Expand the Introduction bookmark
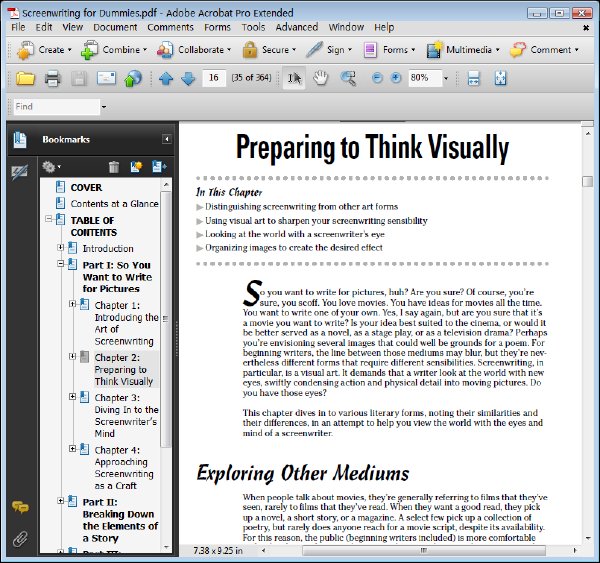Viewport: 600px width, 563px height. 60,247
